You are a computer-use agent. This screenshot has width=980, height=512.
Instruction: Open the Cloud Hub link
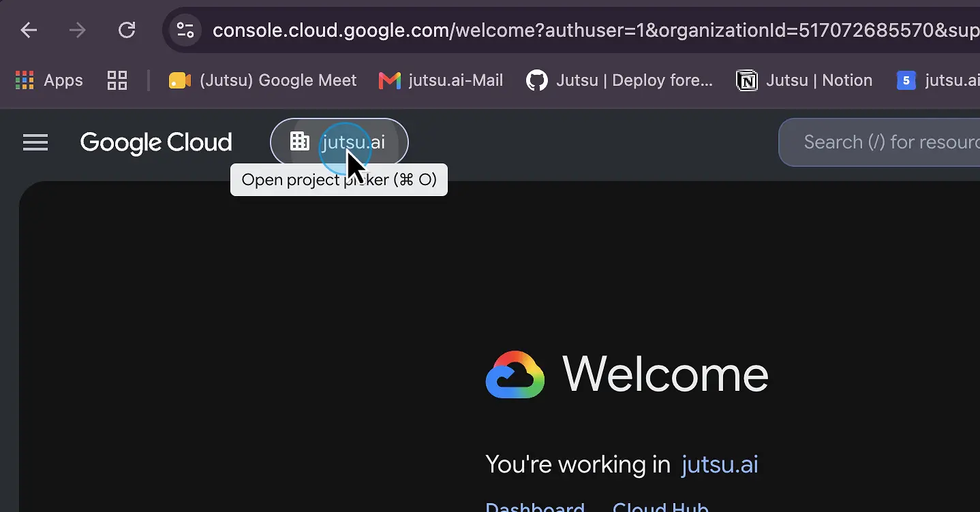(660, 507)
